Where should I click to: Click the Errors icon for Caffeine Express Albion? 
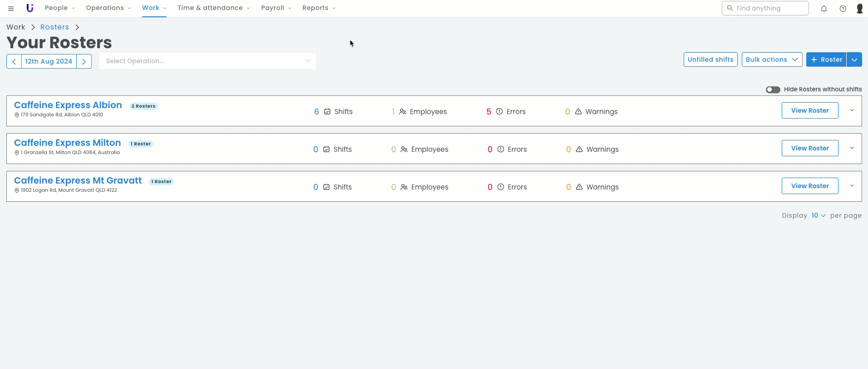(x=499, y=112)
